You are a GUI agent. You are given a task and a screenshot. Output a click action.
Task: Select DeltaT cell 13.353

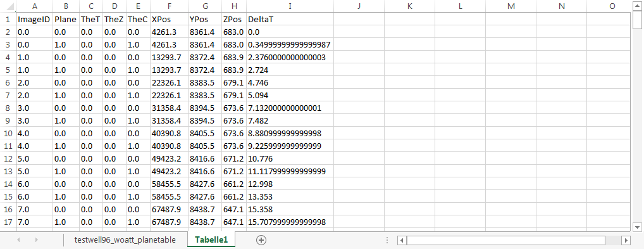[x=290, y=197]
